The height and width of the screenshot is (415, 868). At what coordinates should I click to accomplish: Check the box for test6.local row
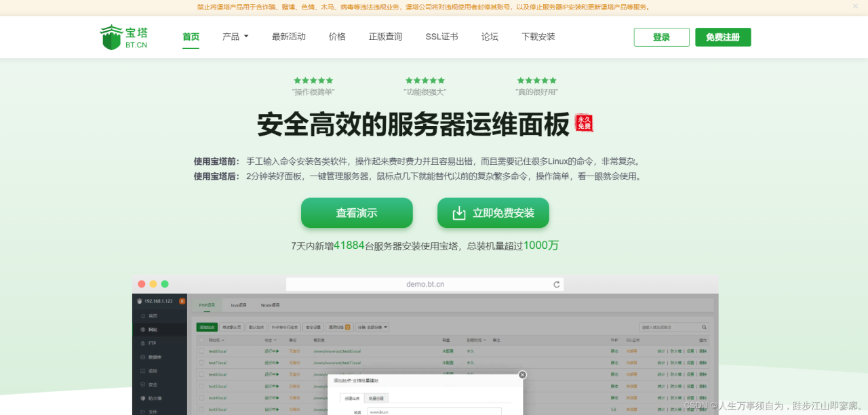click(x=201, y=374)
